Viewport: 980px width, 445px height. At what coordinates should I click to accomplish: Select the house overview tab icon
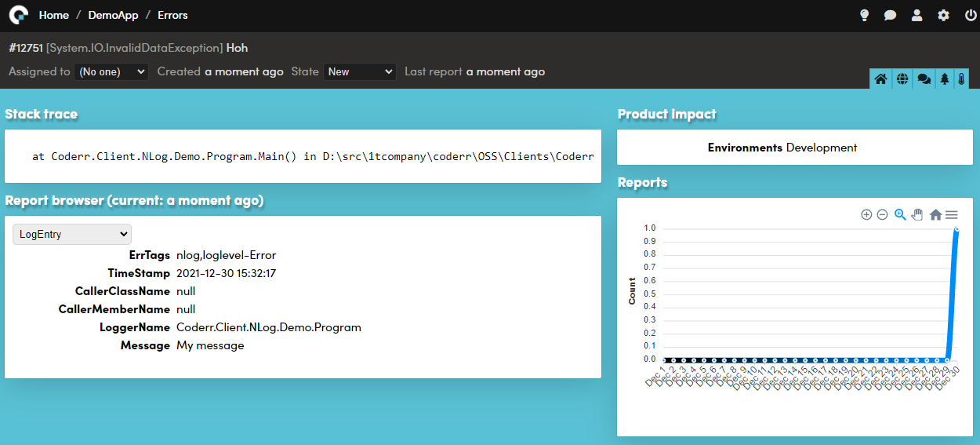click(880, 79)
